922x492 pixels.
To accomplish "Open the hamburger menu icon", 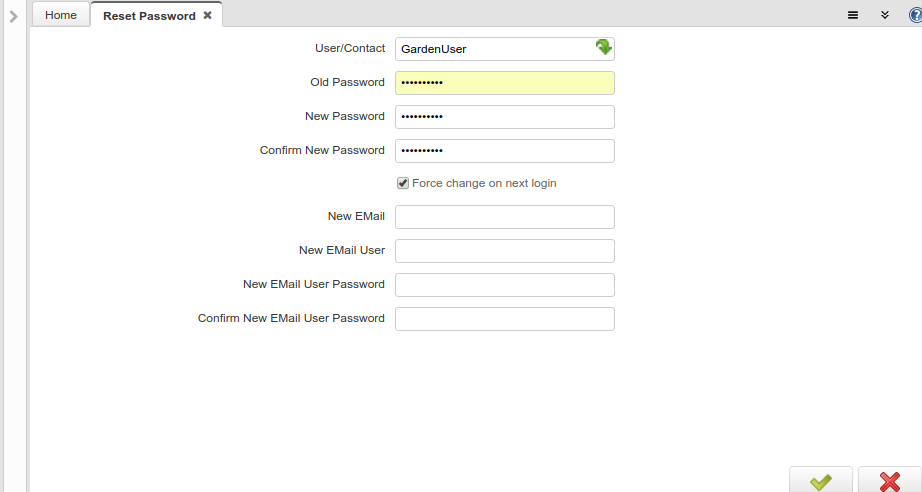I will coord(853,15).
